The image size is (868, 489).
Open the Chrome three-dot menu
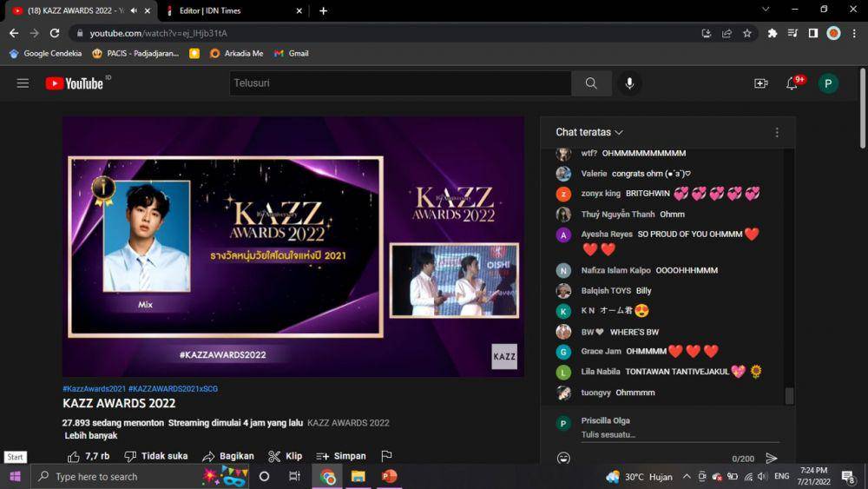point(854,33)
